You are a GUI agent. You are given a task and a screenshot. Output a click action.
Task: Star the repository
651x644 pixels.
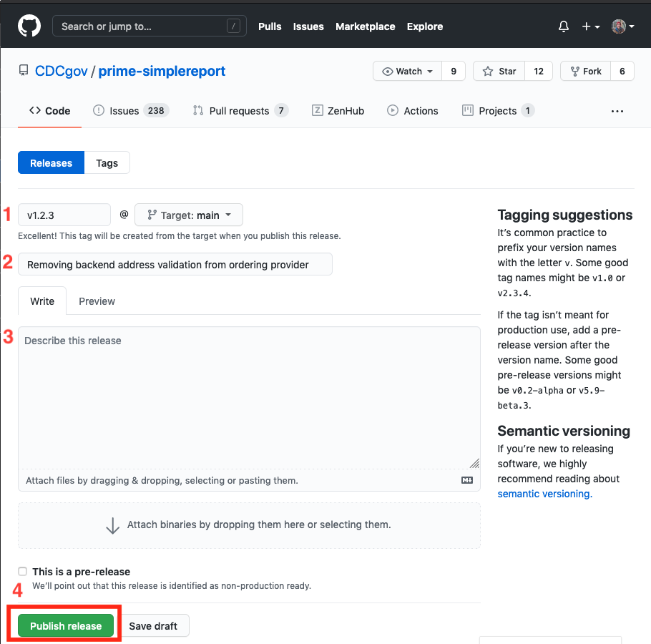click(x=499, y=71)
